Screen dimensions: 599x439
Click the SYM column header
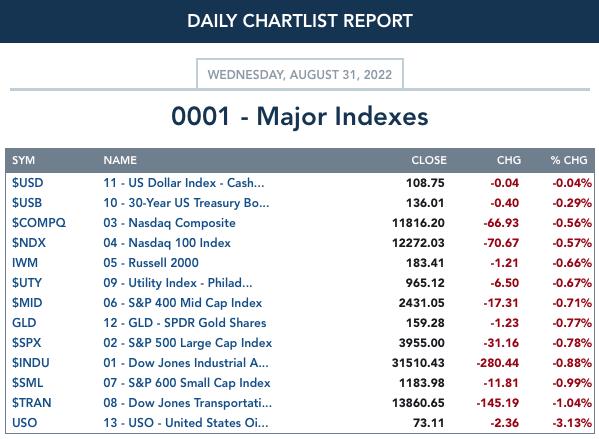tap(23, 160)
